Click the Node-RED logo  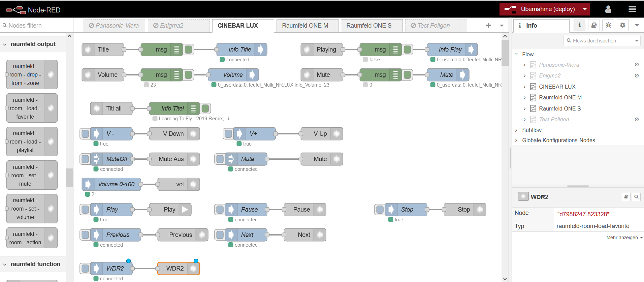16,10
